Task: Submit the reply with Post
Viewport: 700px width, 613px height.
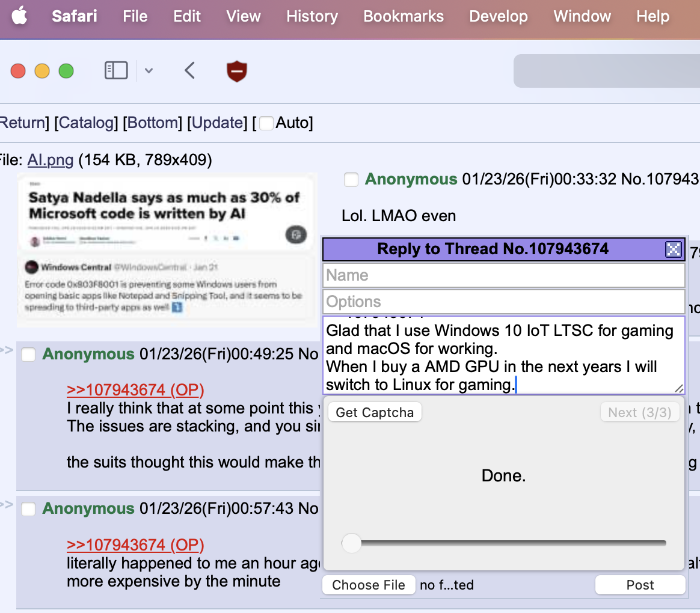Action: click(640, 585)
